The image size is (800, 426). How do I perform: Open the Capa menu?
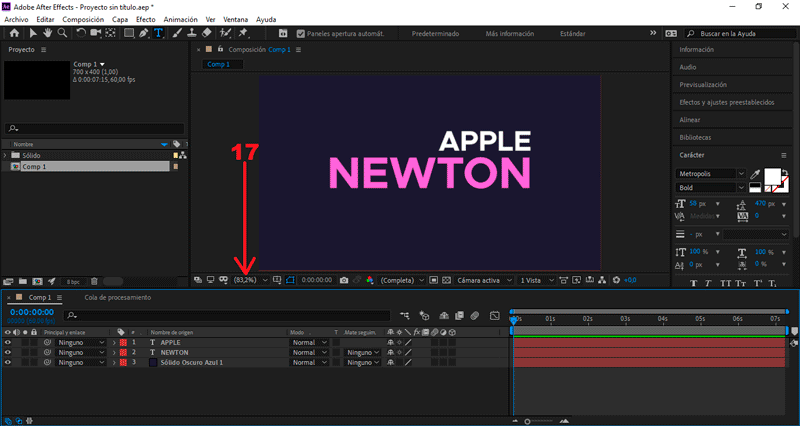tap(120, 19)
